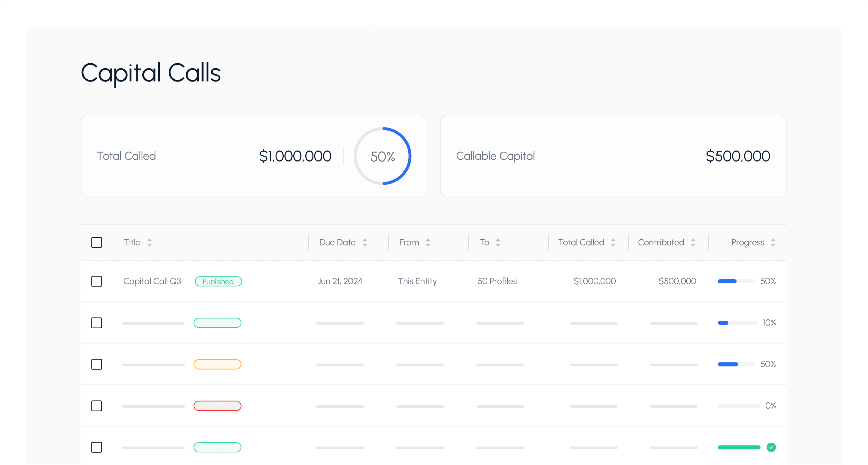Click sort icon beside From header
Screen dimensions: 868x465
(x=428, y=243)
